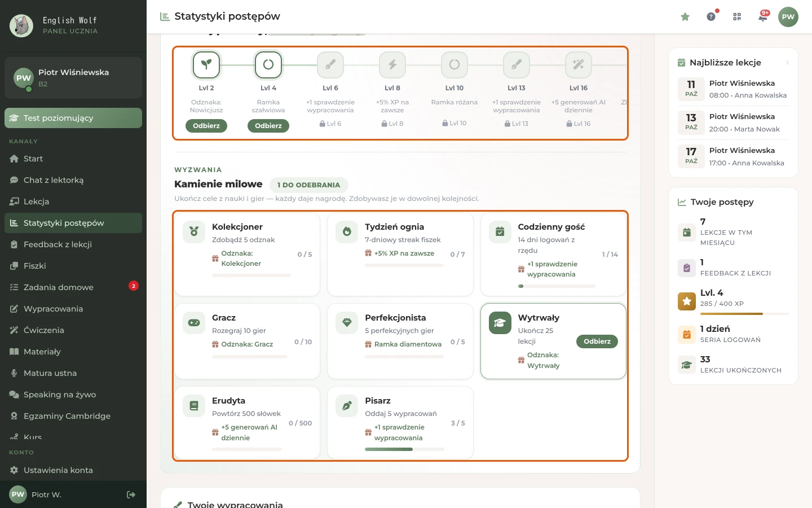
Task: Claim the Wytrwały milestone with Odbierz
Action: [597, 341]
